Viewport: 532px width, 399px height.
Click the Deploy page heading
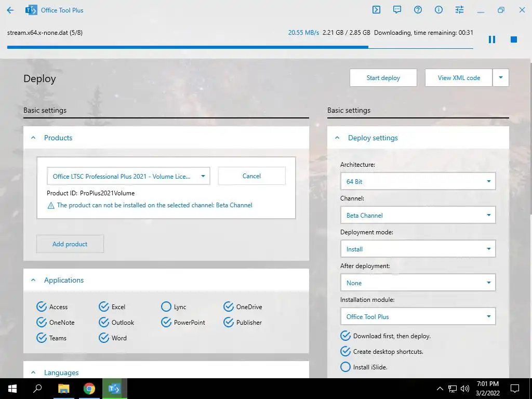pyautogui.click(x=39, y=79)
